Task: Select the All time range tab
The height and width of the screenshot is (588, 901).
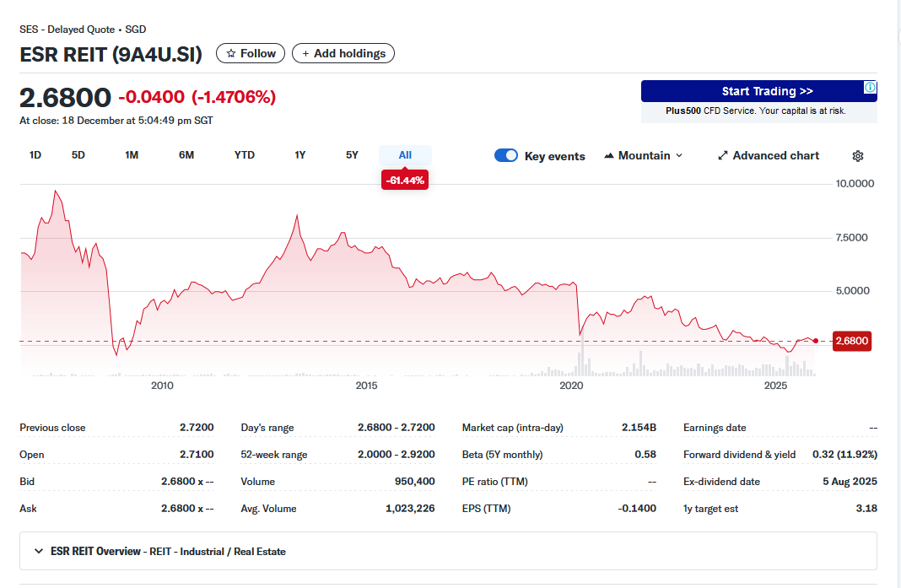Action: (405, 155)
